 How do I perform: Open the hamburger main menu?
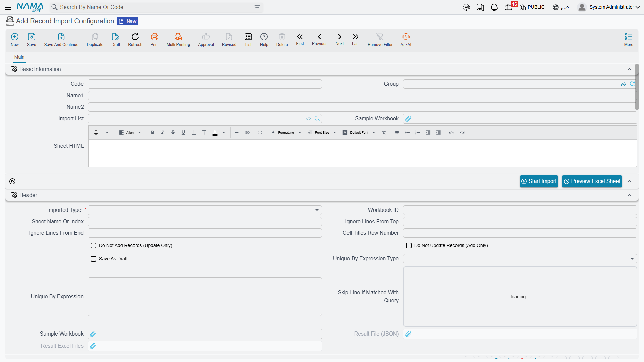(x=8, y=7)
